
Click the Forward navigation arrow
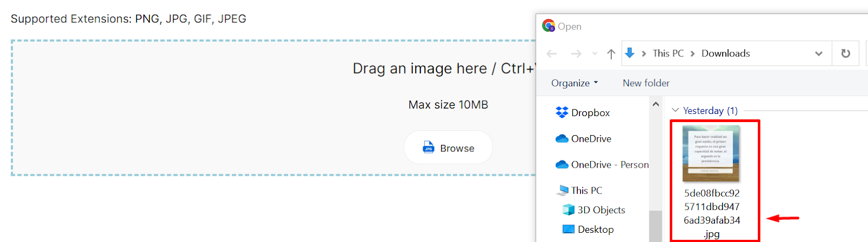576,54
